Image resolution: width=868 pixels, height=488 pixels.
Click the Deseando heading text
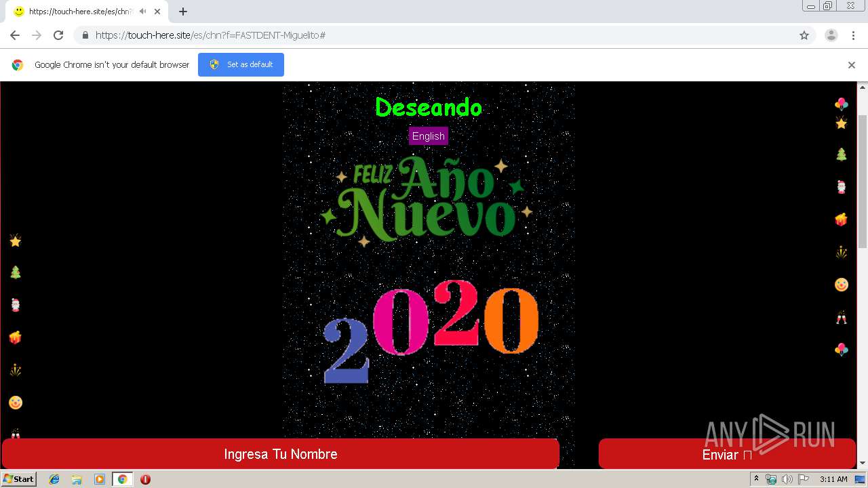click(x=429, y=107)
